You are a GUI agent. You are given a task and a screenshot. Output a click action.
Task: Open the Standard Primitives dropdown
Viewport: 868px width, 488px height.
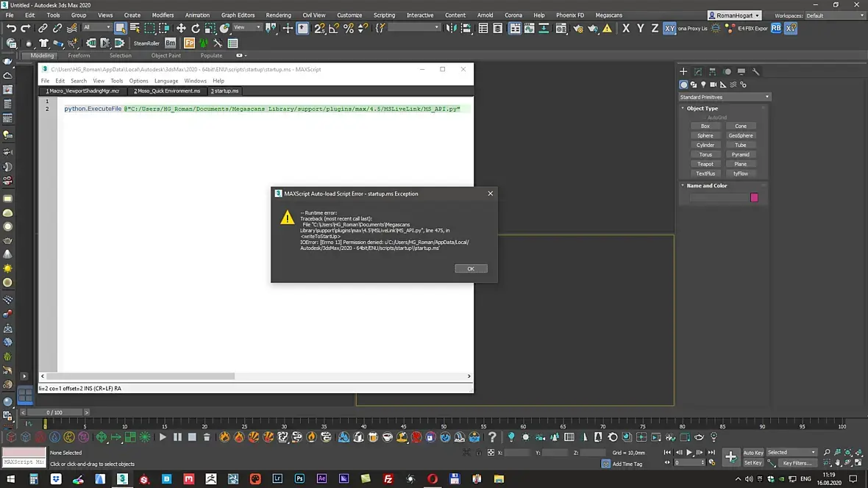(x=724, y=97)
